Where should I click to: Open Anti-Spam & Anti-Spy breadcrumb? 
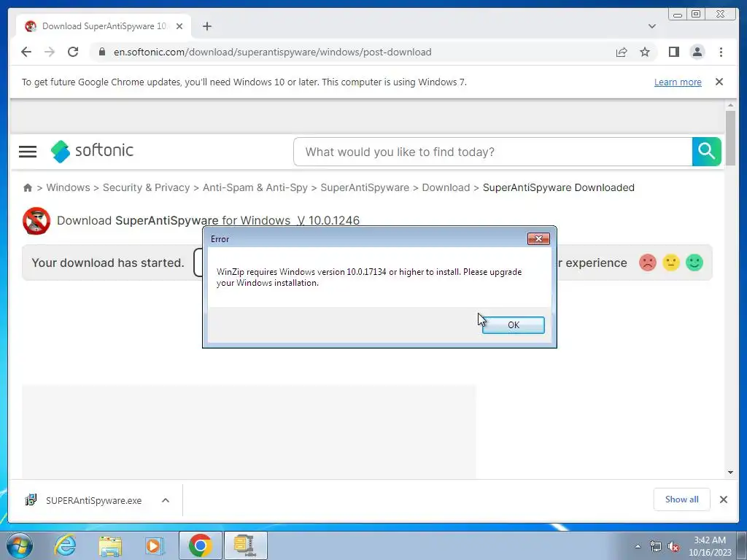[255, 187]
